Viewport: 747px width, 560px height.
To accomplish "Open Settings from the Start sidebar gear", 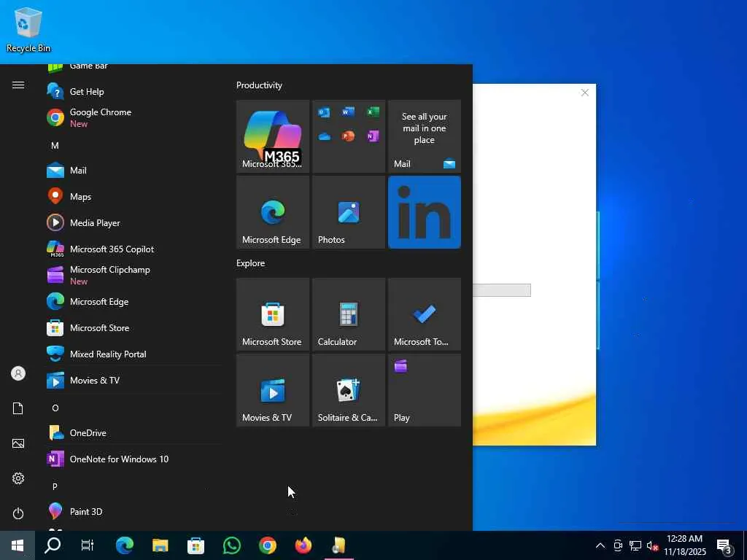I will pyautogui.click(x=18, y=478).
